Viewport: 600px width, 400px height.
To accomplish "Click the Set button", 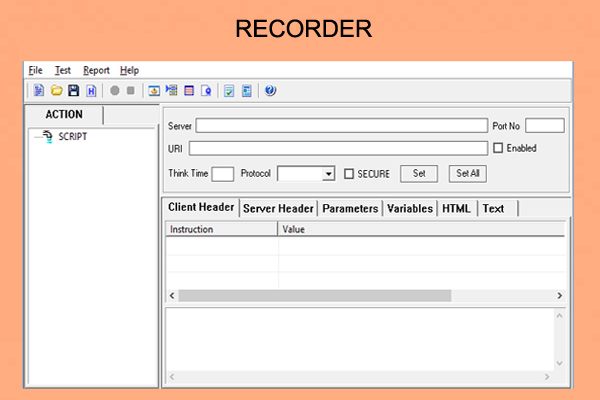I will 419,173.
